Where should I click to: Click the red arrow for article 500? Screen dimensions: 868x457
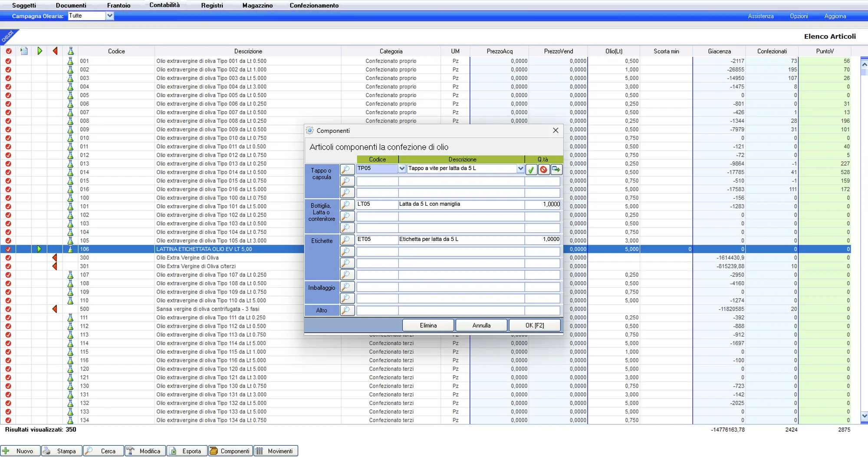point(55,309)
